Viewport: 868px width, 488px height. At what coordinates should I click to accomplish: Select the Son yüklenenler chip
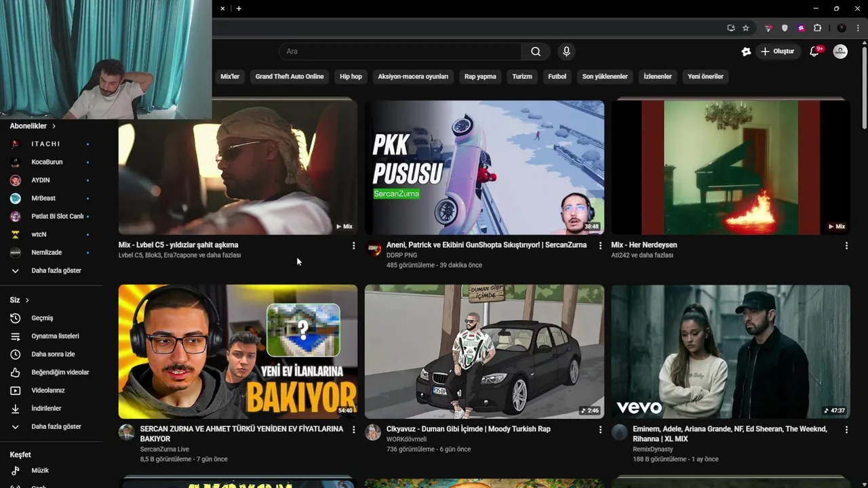(605, 77)
